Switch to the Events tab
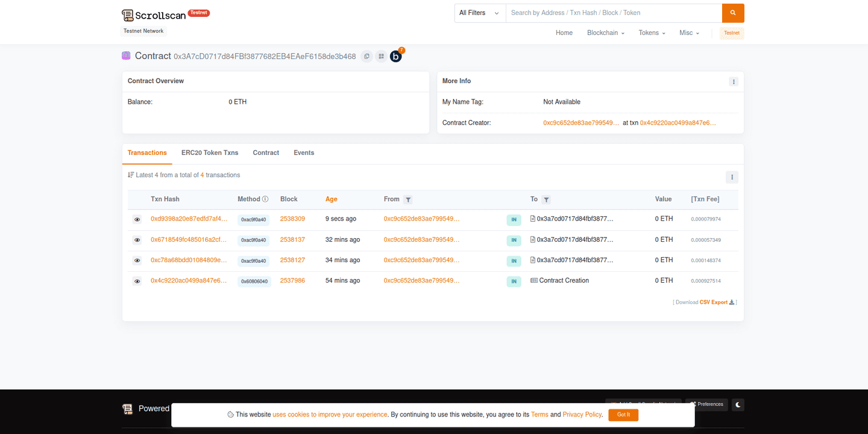This screenshot has height=434, width=868. [304, 153]
